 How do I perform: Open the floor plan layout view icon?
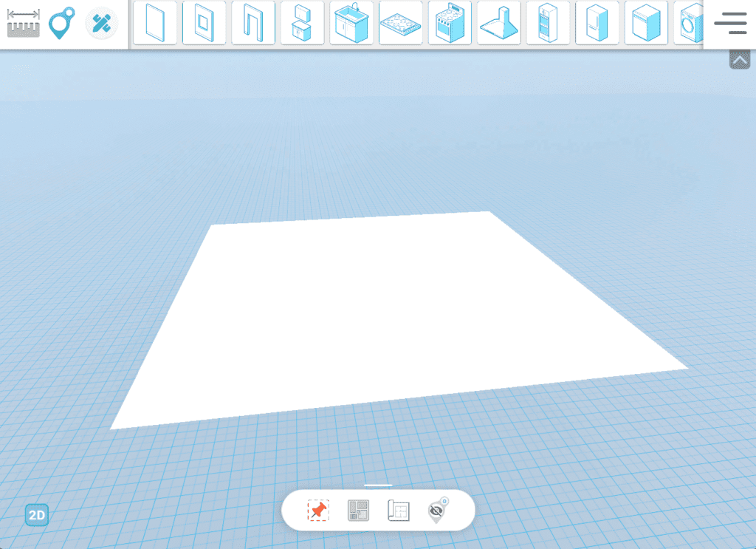(358, 511)
